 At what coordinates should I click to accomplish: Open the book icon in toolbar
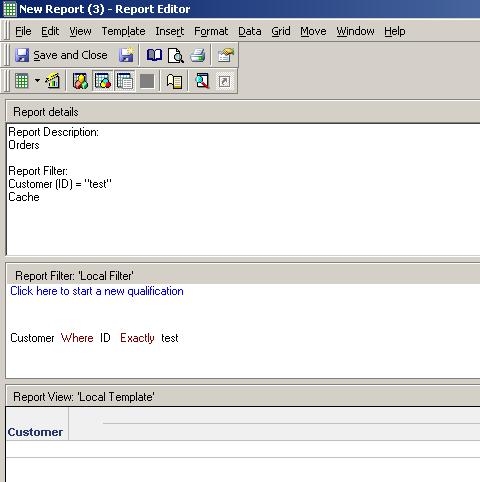(x=154, y=55)
